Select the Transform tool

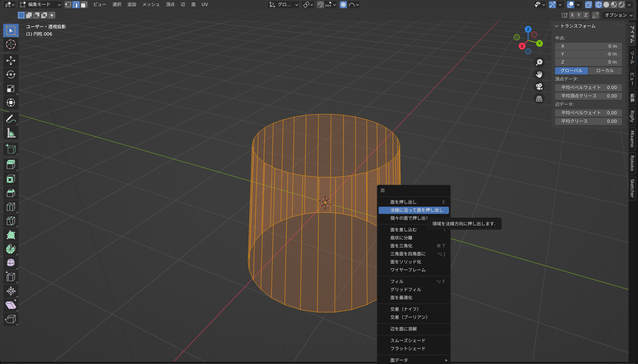pos(11,103)
